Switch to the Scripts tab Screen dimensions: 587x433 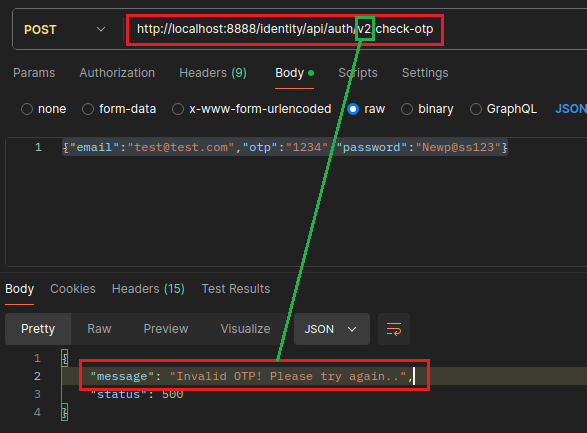[358, 73]
